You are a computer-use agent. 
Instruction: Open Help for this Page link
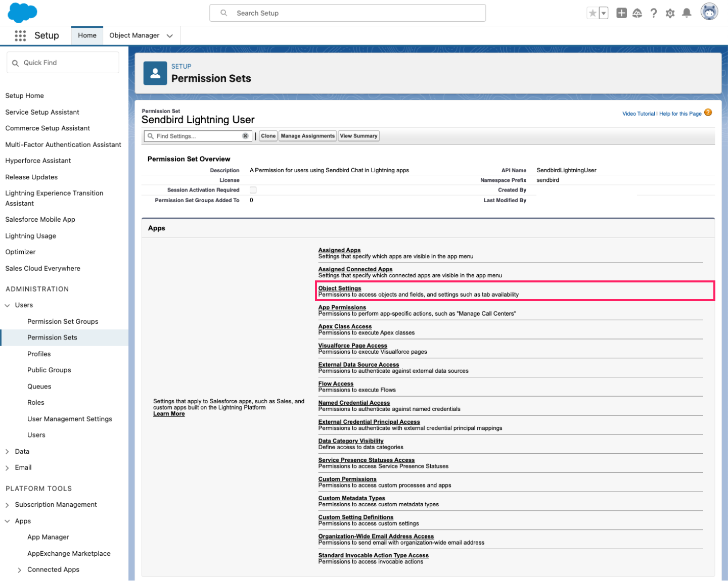click(680, 114)
